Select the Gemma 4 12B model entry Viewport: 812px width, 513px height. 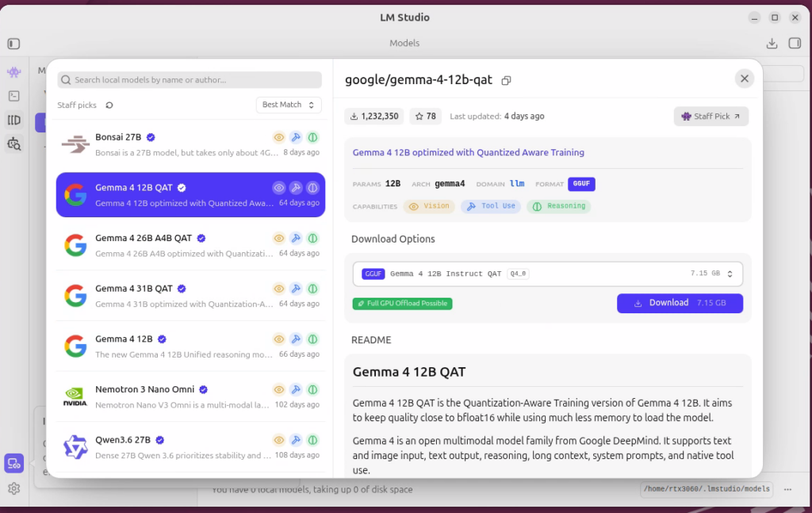tap(190, 346)
